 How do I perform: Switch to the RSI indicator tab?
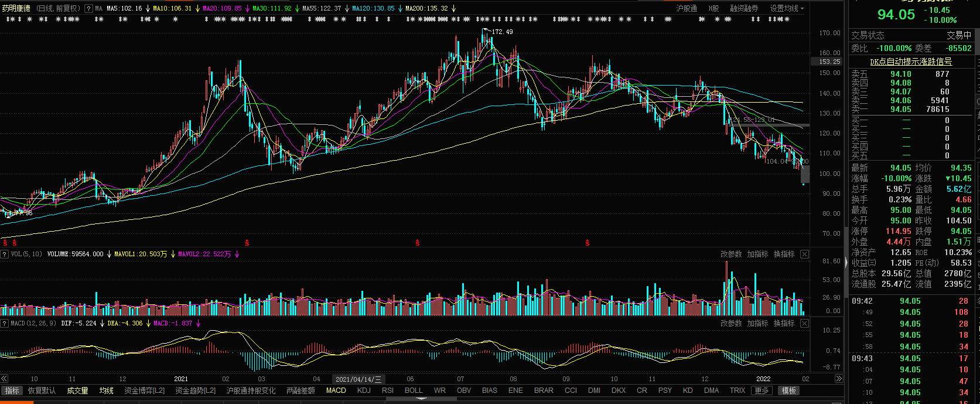click(388, 391)
